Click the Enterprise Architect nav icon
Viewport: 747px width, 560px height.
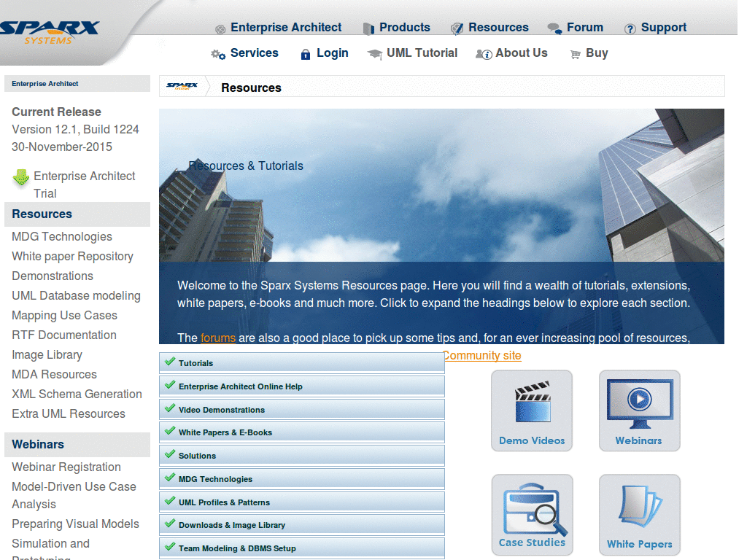220,29
